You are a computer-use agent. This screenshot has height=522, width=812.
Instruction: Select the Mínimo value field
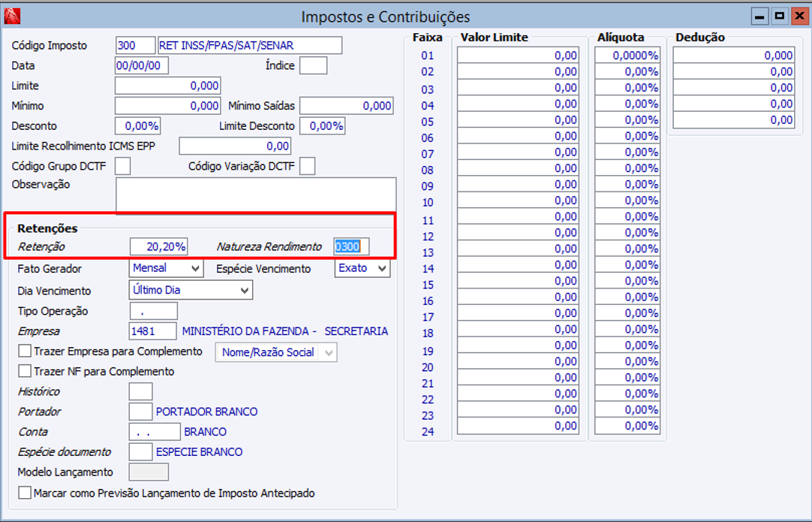[x=168, y=106]
